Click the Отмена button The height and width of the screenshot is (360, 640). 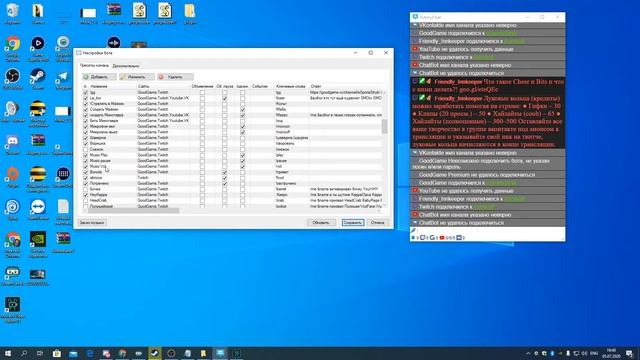(378, 222)
